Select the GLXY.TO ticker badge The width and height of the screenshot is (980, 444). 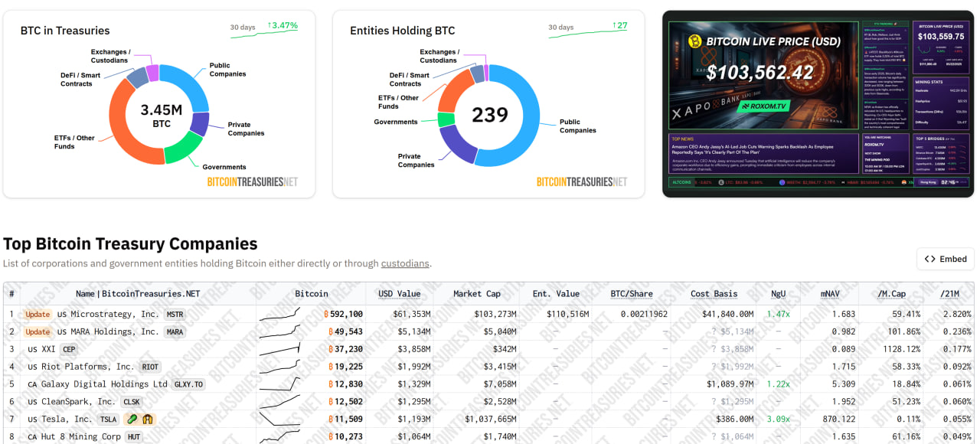tap(188, 384)
